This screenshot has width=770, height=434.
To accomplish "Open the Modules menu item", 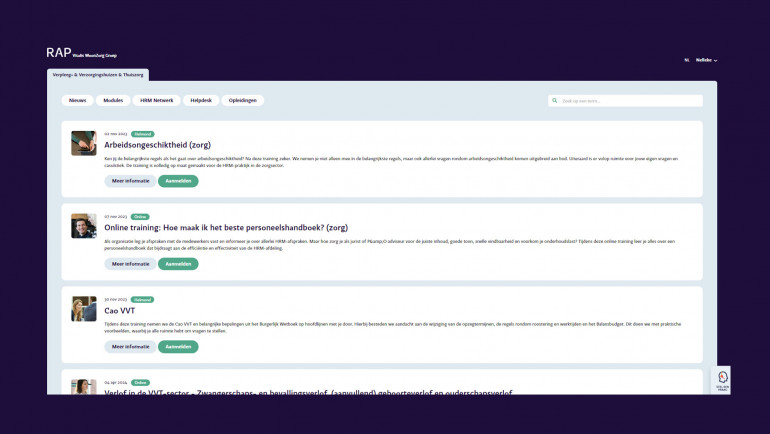I will 113,100.
